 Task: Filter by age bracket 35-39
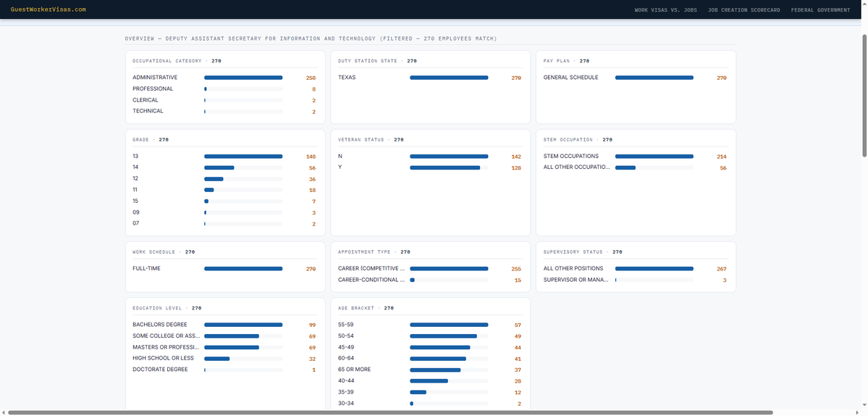click(431, 392)
